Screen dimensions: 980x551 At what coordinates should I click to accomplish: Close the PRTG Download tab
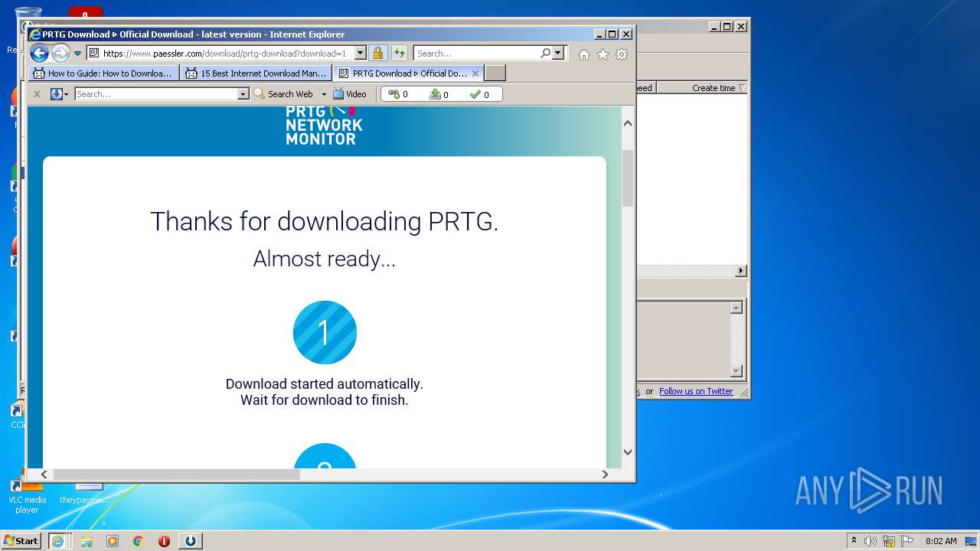[475, 73]
